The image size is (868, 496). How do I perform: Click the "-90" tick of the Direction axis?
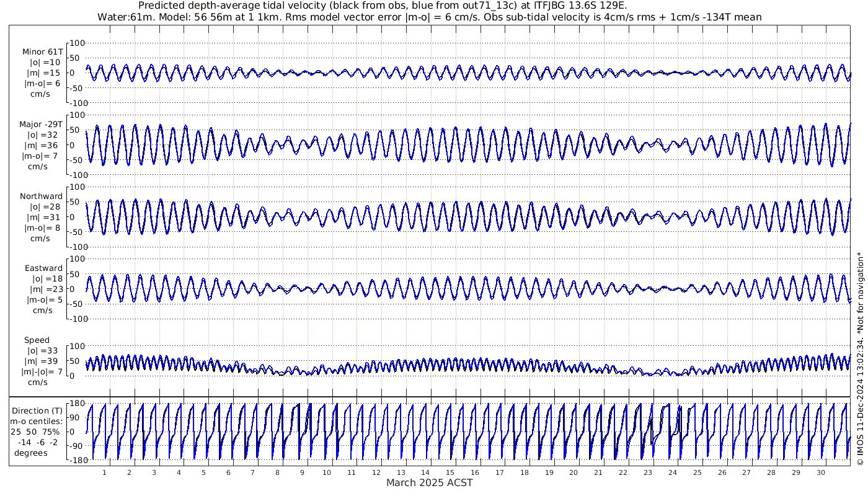pyautogui.click(x=76, y=446)
